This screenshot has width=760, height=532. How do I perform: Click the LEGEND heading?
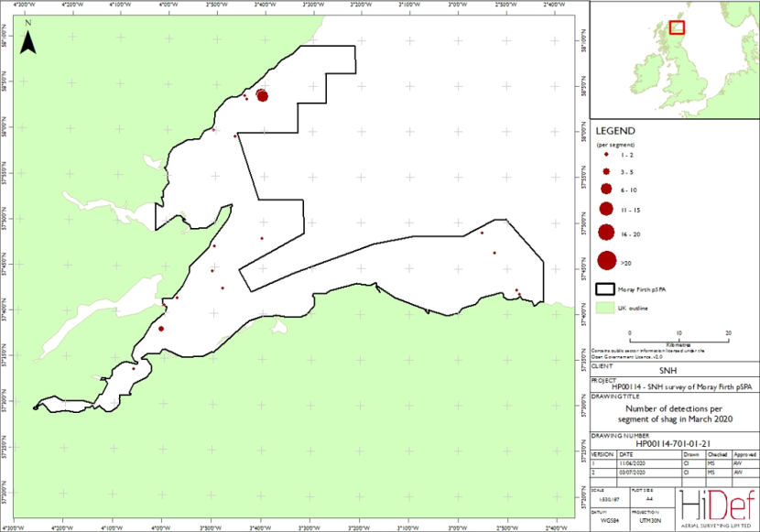tap(615, 131)
